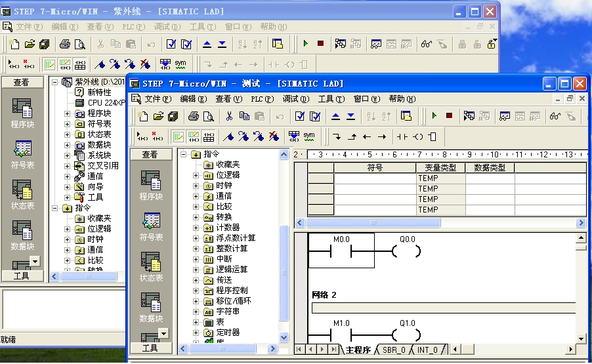Open 程序块 in front window navigation bar
Image resolution: width=592 pixels, height=364 pixels.
pos(151,185)
